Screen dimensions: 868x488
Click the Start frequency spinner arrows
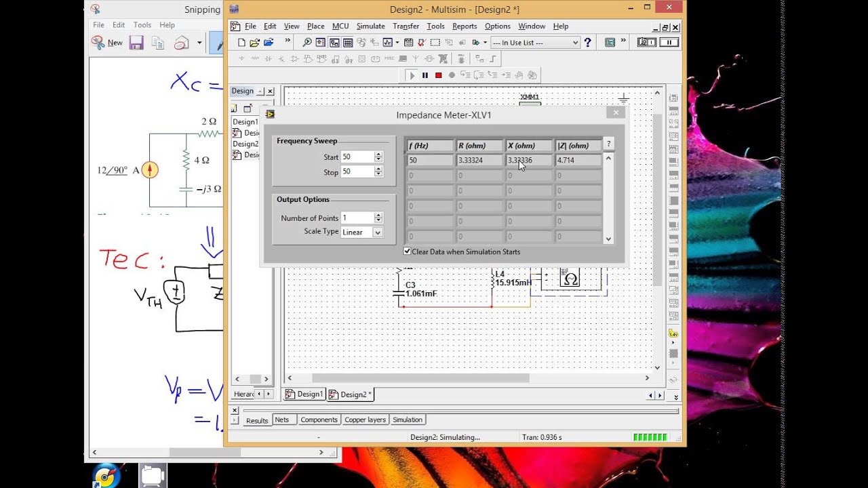(378, 157)
